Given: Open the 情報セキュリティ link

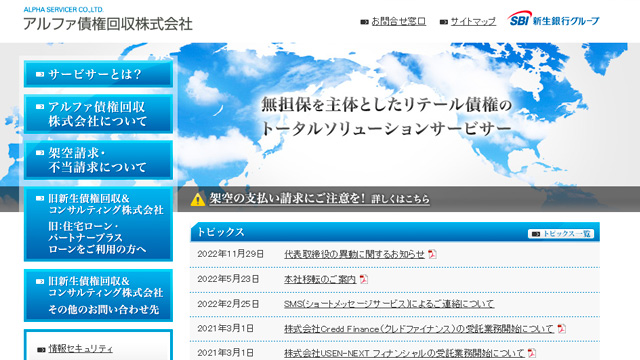Looking at the screenshot, I should pos(80,349).
